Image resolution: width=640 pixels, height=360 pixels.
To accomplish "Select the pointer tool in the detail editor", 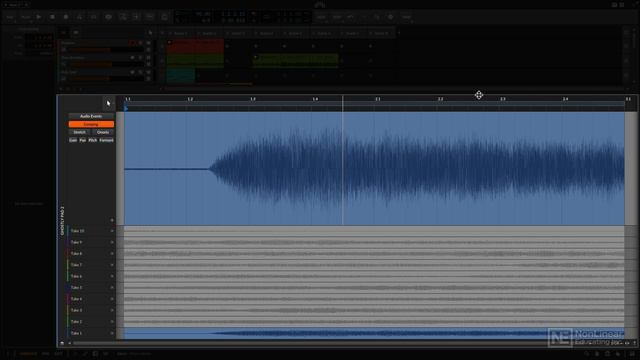I will [x=108, y=103].
